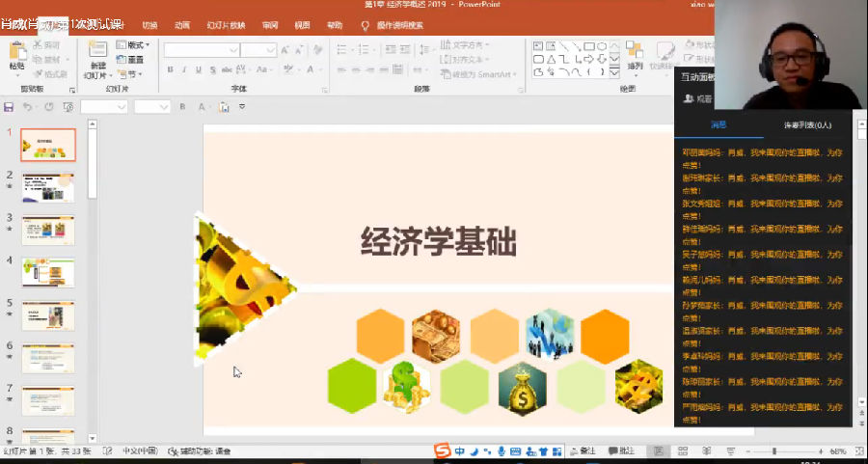This screenshot has width=868, height=464.
Task: Click the Increase Font Size icon
Action: [285, 50]
